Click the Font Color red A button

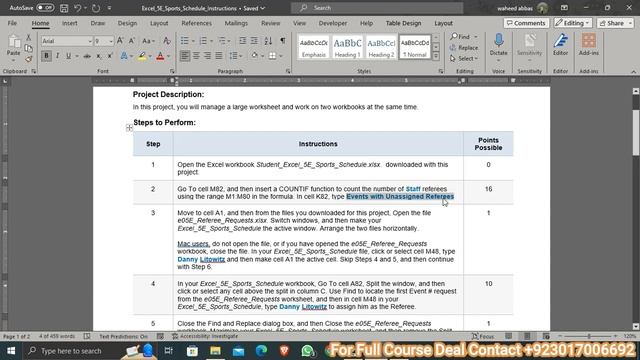tap(160, 56)
